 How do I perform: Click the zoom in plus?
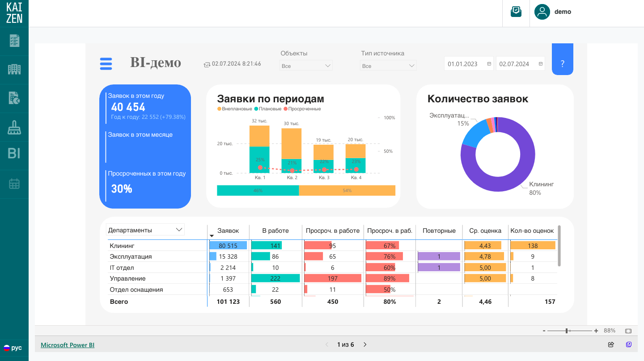tap(596, 331)
